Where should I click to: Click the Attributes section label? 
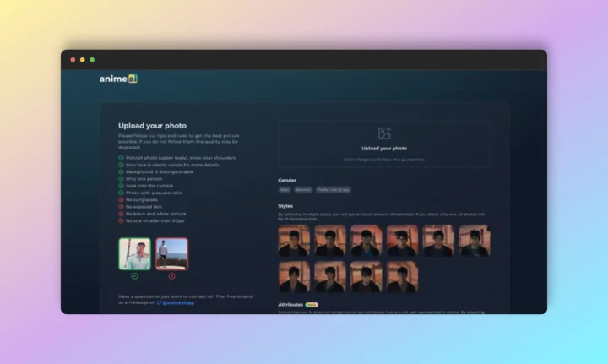(x=290, y=305)
